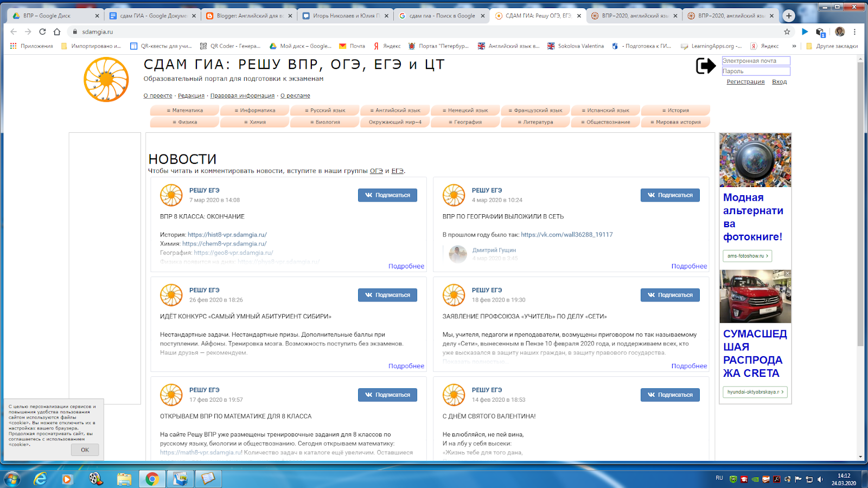This screenshot has height=488, width=868.
Task: Open the Приложения apps shortcut
Action: [31, 46]
